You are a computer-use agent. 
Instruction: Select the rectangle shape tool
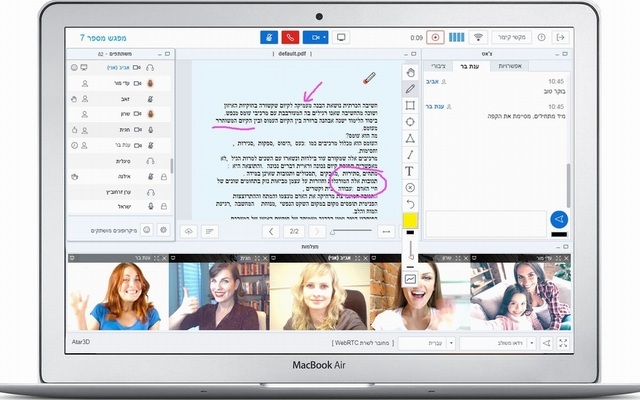click(x=410, y=105)
